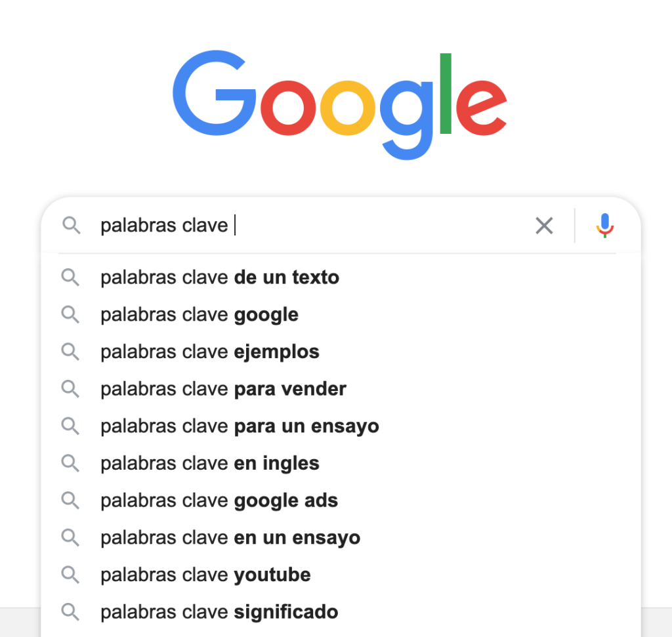
Task: Click the magnifier icon in search box
Action: (71, 226)
